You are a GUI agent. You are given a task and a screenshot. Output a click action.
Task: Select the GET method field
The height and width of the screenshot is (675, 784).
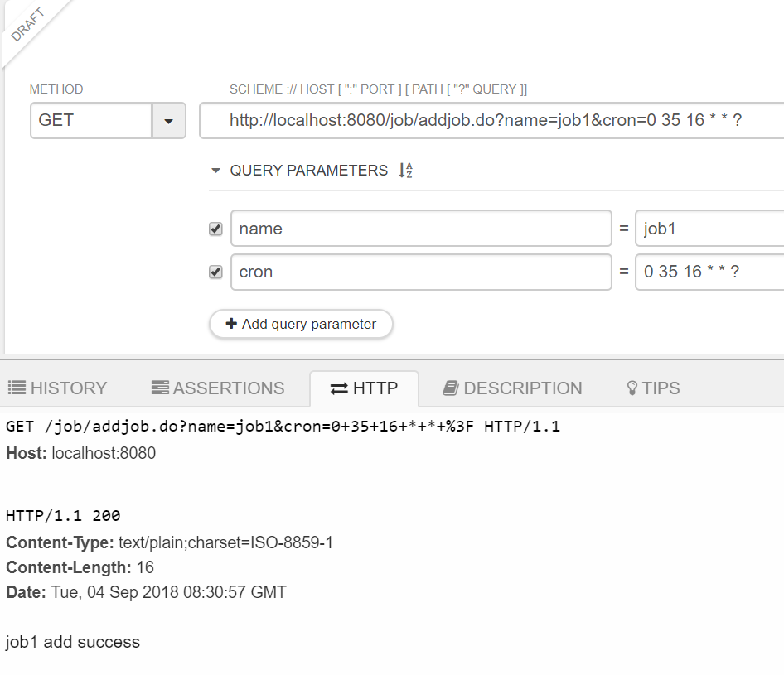point(91,120)
